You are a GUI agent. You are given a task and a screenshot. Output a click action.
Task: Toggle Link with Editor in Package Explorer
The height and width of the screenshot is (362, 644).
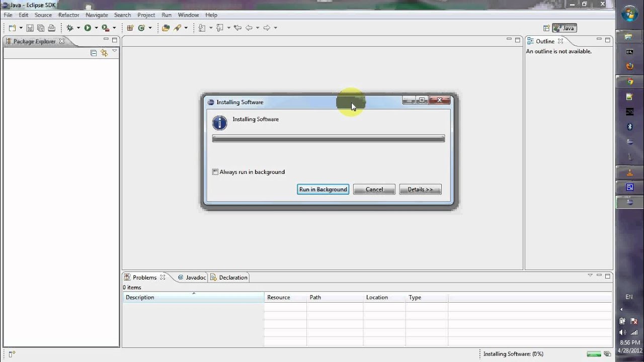(x=104, y=53)
